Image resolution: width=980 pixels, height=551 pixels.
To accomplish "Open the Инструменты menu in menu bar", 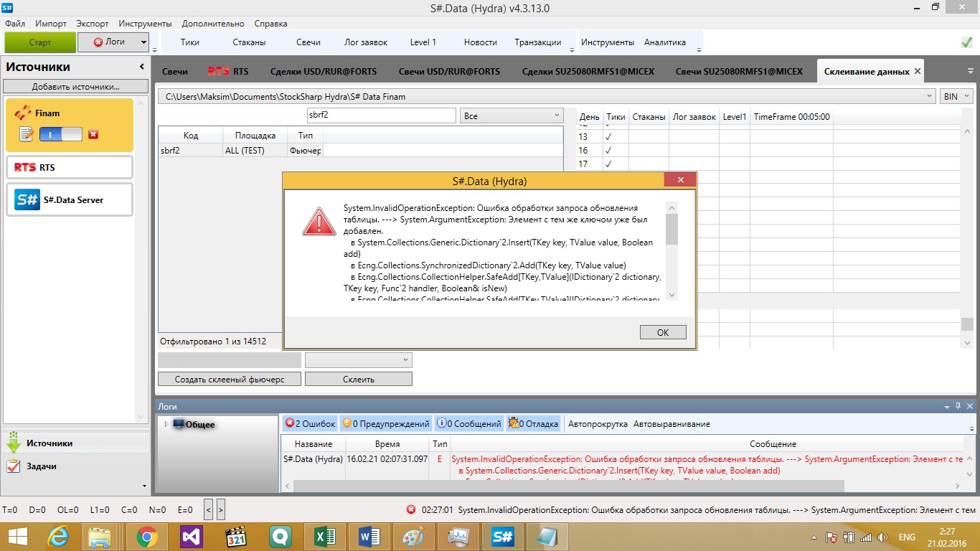I will click(x=146, y=24).
